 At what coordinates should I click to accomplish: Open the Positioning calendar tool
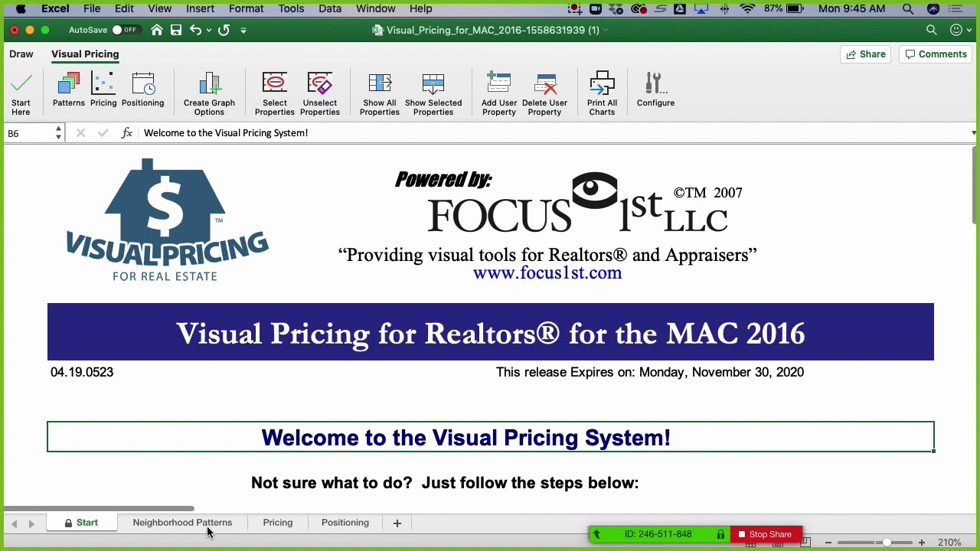tap(142, 90)
